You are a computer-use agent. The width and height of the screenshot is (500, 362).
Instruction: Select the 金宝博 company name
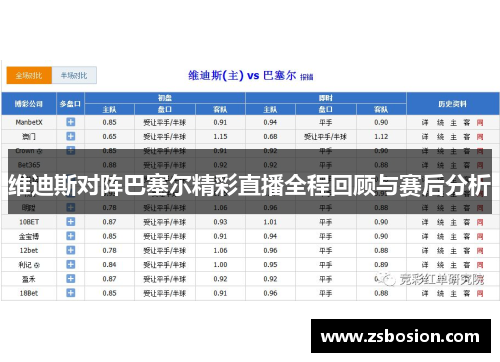point(29,236)
